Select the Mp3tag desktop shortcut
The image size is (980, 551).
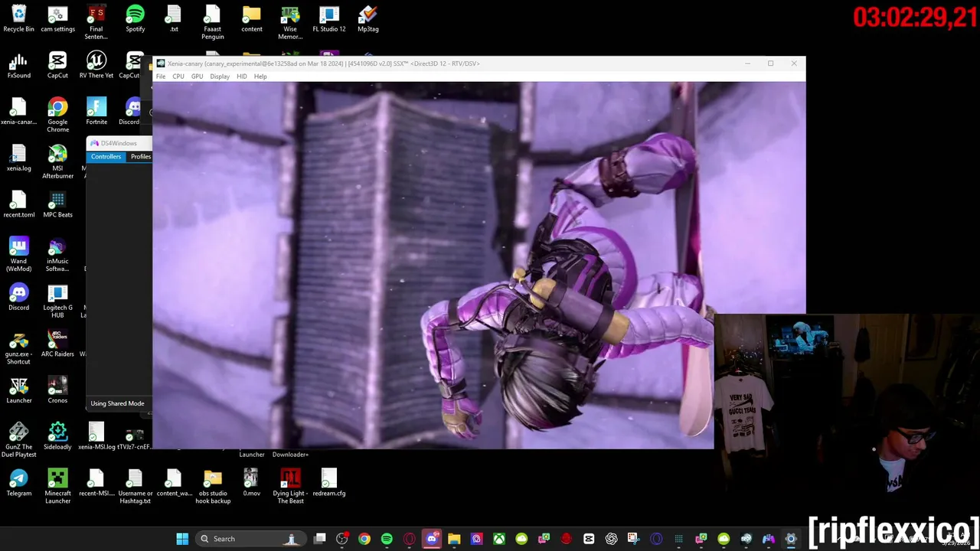click(367, 20)
